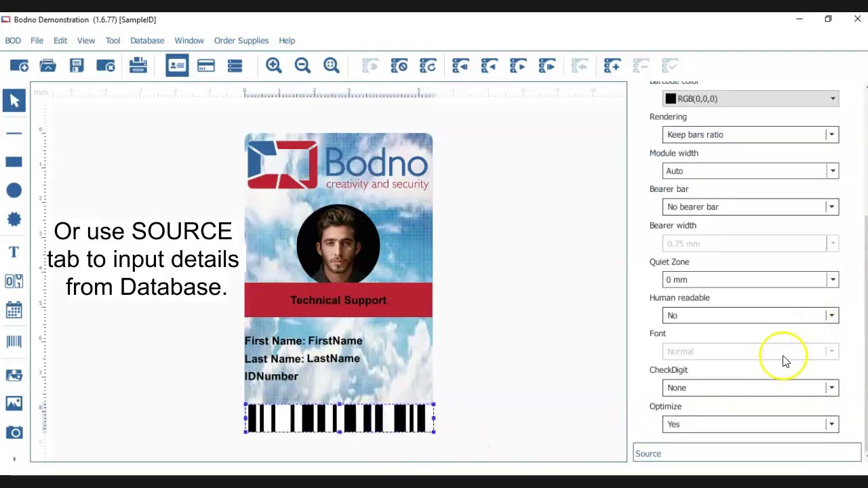
Task: Click the Go to last record icon
Action: 547,66
